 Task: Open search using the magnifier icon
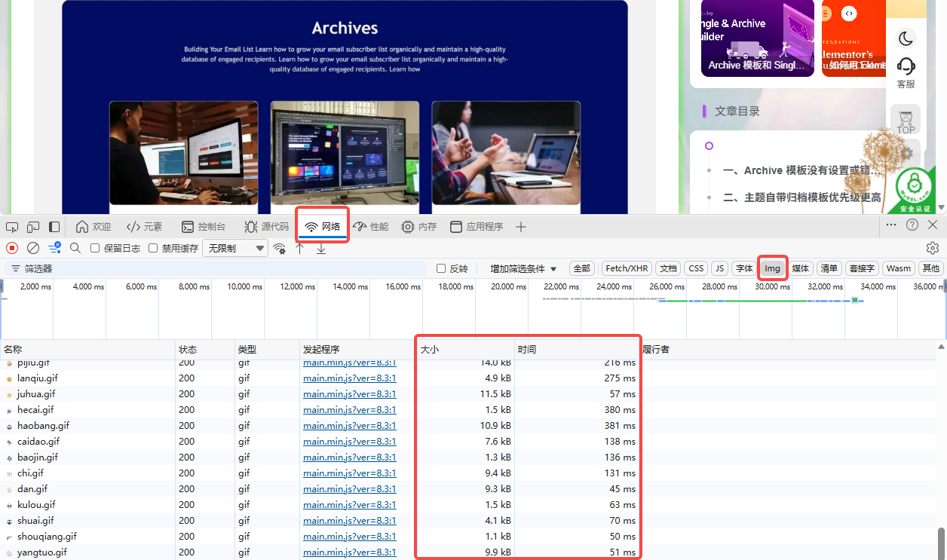point(75,247)
